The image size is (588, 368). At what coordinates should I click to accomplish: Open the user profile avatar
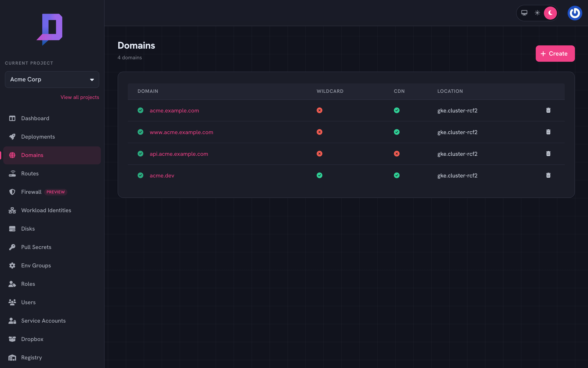coord(575,13)
